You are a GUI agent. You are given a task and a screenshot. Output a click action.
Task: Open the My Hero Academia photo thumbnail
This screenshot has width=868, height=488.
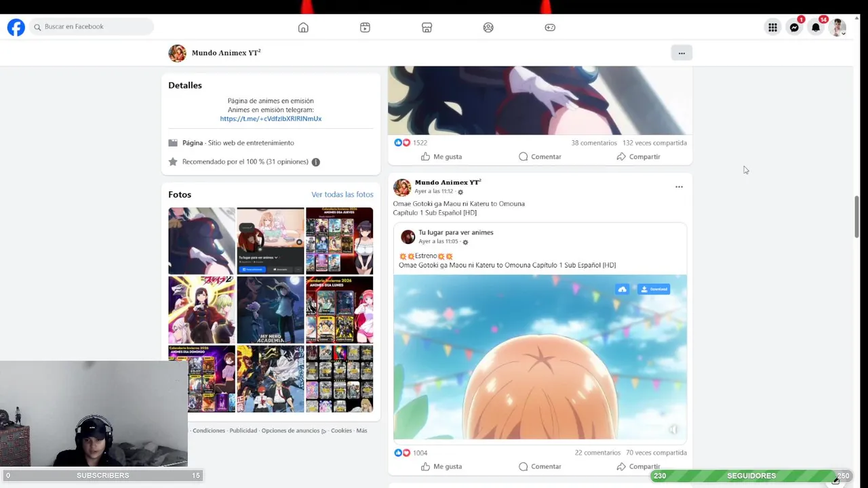pyautogui.click(x=271, y=310)
